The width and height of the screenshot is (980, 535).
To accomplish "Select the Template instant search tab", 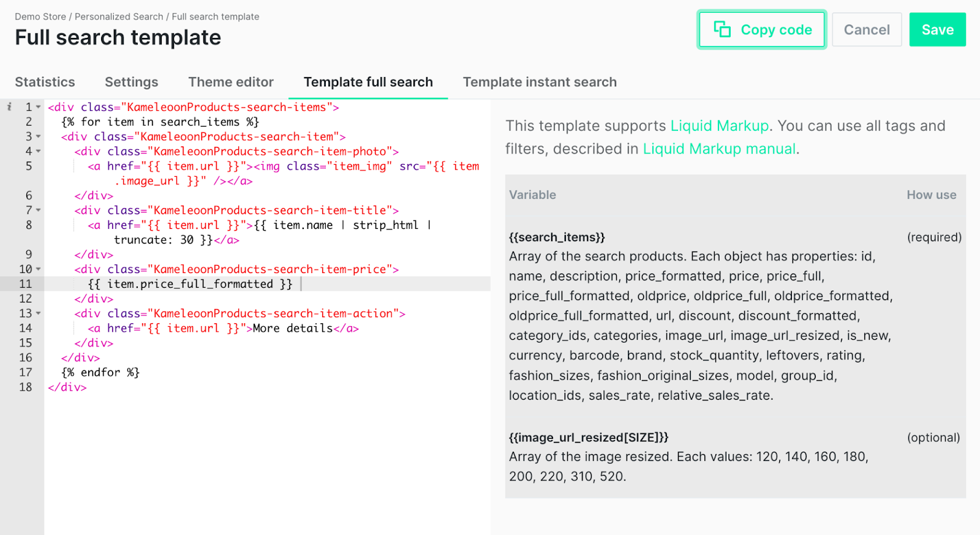I will click(540, 82).
